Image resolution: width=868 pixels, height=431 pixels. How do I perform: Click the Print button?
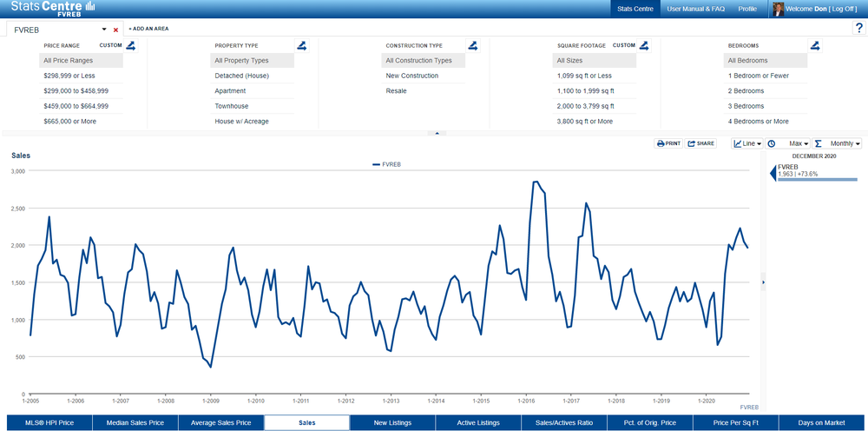pos(668,143)
